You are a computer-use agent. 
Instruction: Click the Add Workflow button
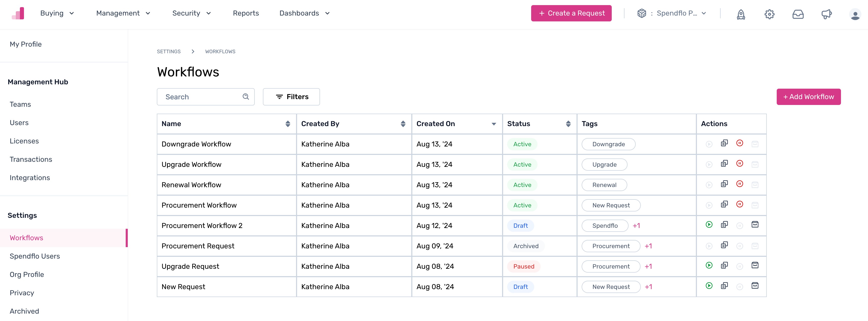point(808,97)
